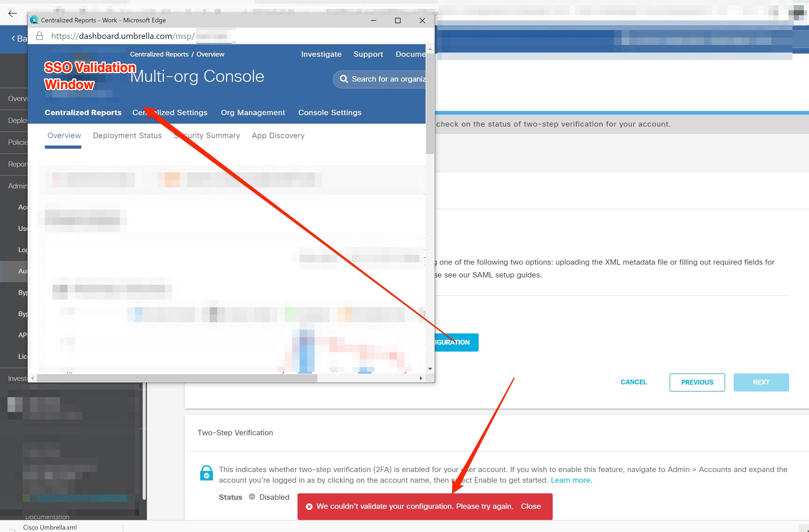
Task: Select the Authentication item under Admin
Action: [14, 271]
